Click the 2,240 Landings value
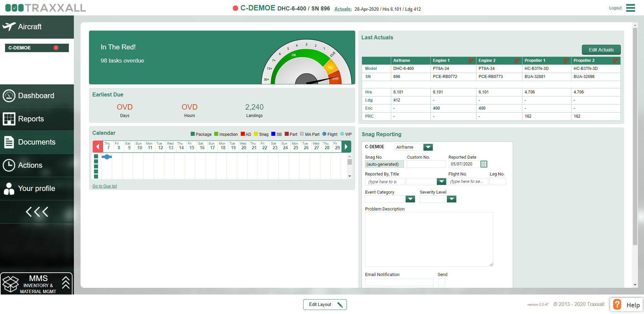This screenshot has height=314, width=644. tap(254, 107)
